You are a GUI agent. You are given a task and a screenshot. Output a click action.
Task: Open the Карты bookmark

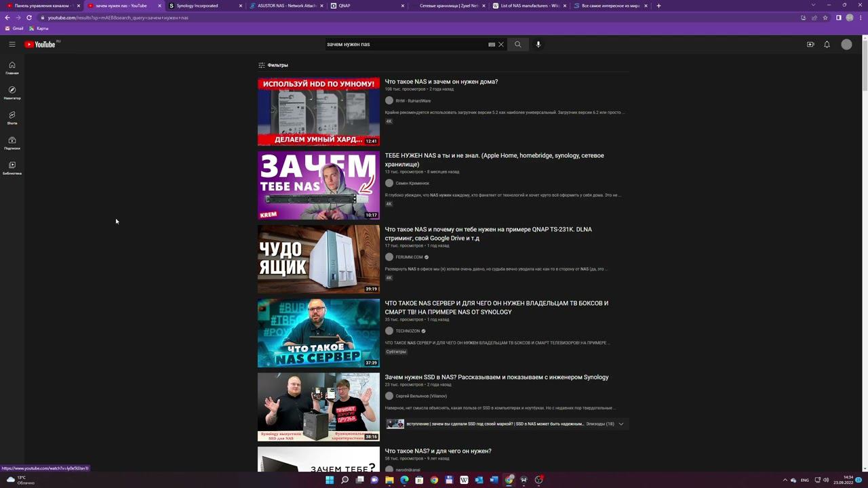(x=39, y=28)
